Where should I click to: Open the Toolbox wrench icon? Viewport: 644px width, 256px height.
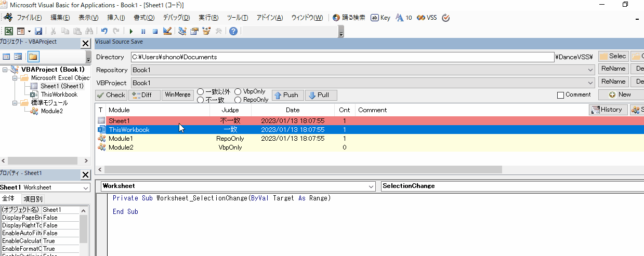[x=218, y=31]
